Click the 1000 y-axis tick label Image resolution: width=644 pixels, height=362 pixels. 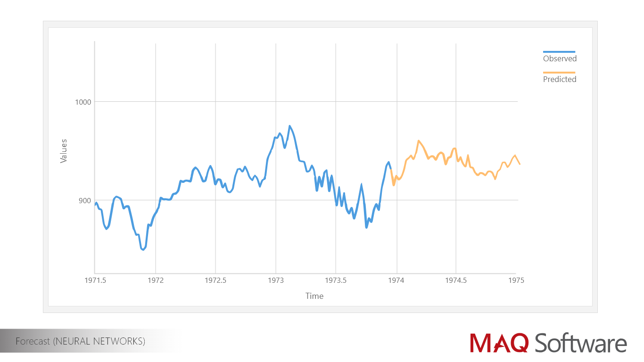coord(83,102)
